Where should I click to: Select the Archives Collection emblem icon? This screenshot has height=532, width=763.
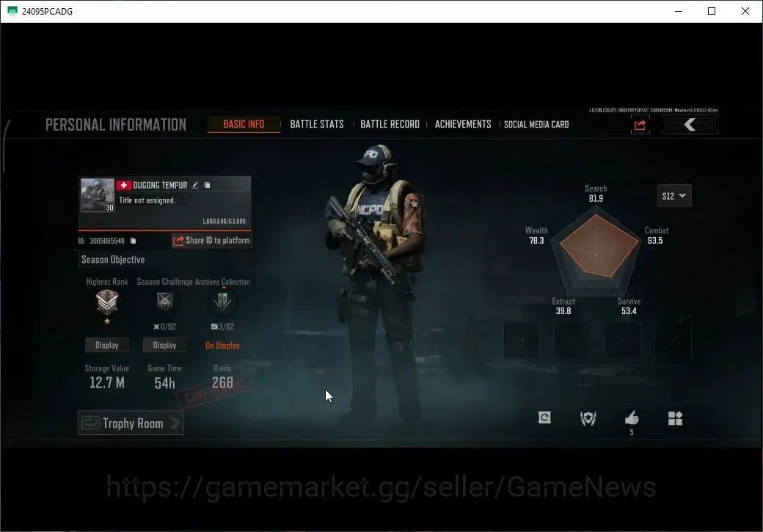point(222,302)
